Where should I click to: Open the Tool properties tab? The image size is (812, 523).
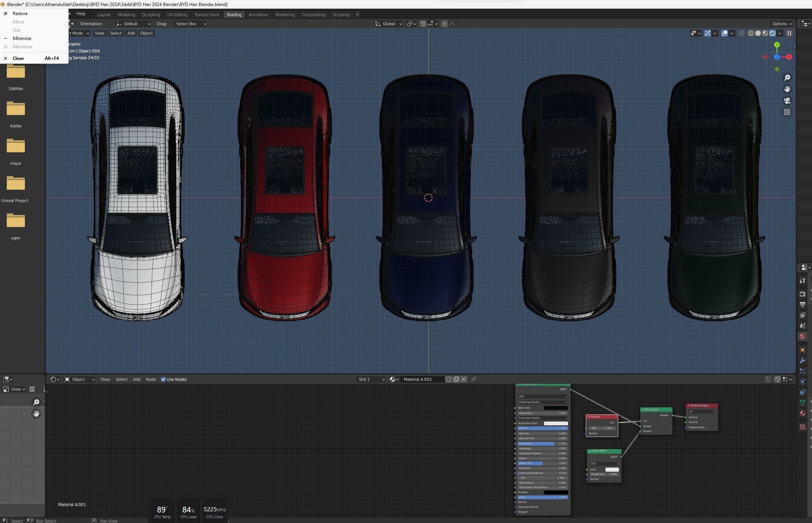pos(802,281)
